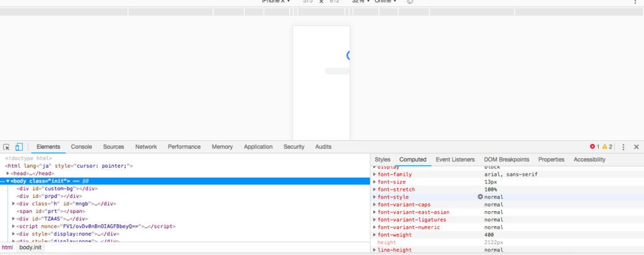This screenshot has height=255, width=644.
Task: Go to the Performance tab
Action: coord(184,147)
